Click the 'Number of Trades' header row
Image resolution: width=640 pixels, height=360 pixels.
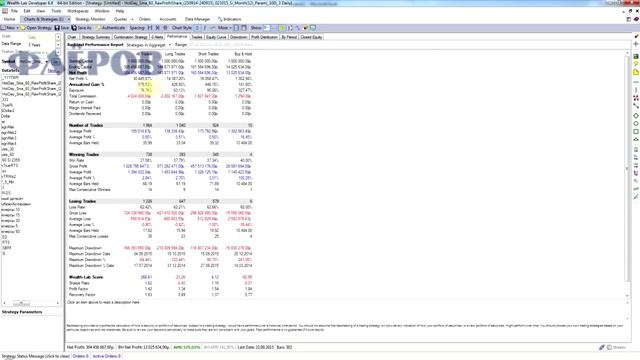click(160, 125)
